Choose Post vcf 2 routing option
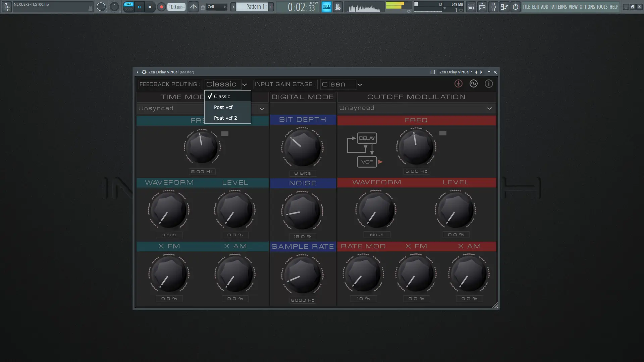Viewport: 644px width, 362px height. coord(225,118)
